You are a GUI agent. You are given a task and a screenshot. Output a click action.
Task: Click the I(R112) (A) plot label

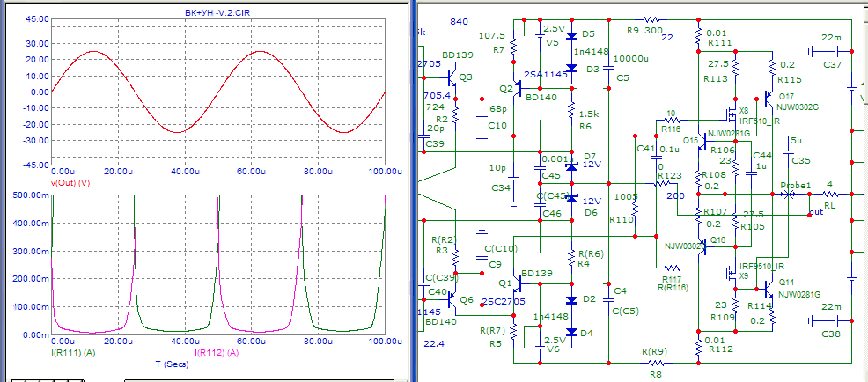217,353
